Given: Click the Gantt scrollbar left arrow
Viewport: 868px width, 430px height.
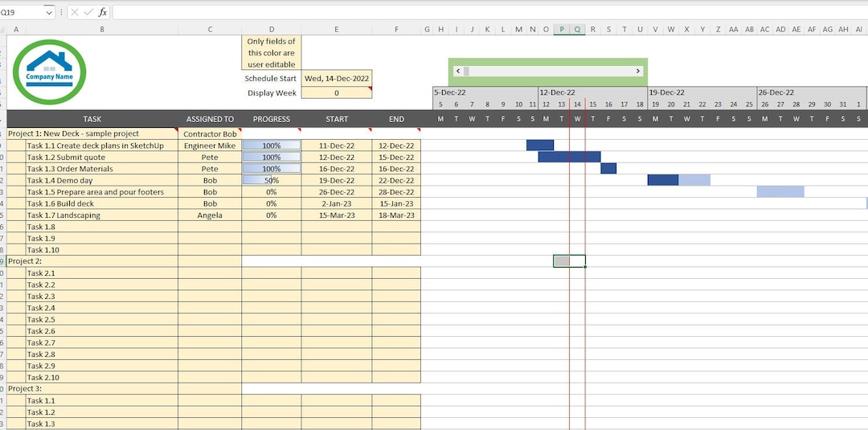Looking at the screenshot, I should (x=458, y=72).
